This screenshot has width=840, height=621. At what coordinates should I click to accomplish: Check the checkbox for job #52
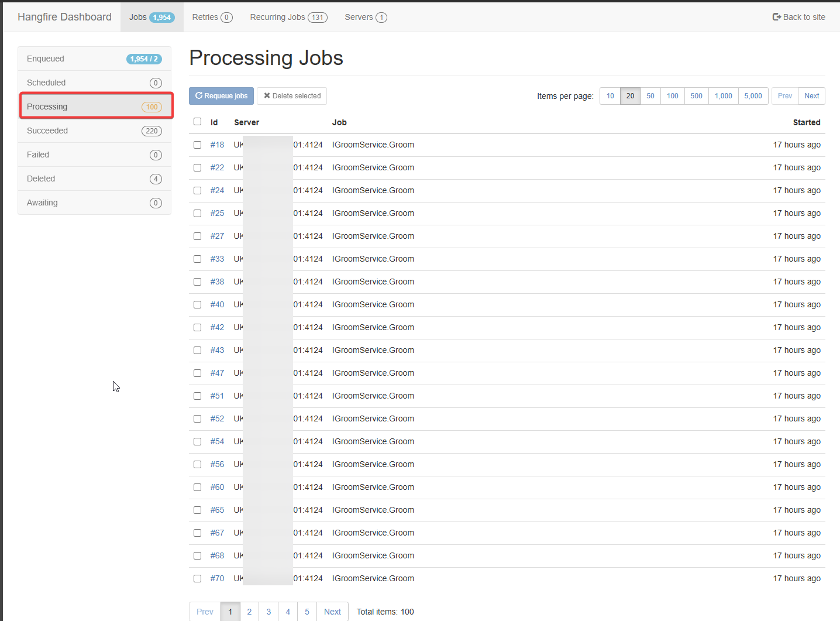tap(198, 418)
